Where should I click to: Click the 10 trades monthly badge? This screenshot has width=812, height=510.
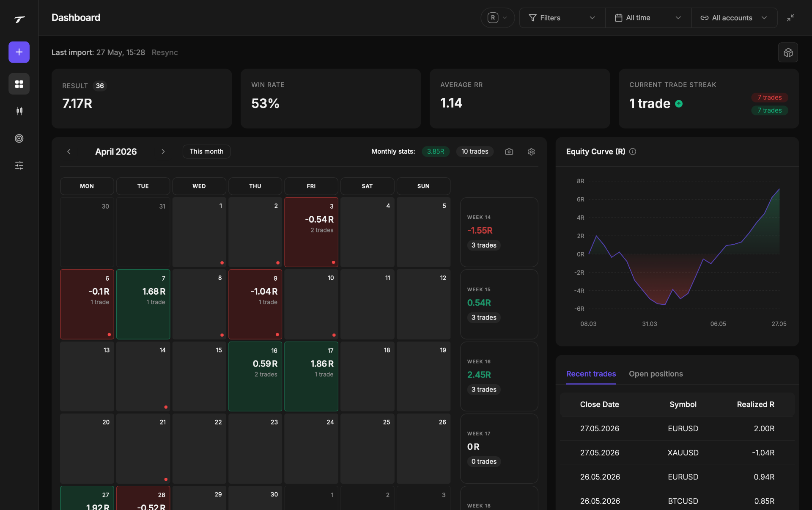[x=475, y=152]
